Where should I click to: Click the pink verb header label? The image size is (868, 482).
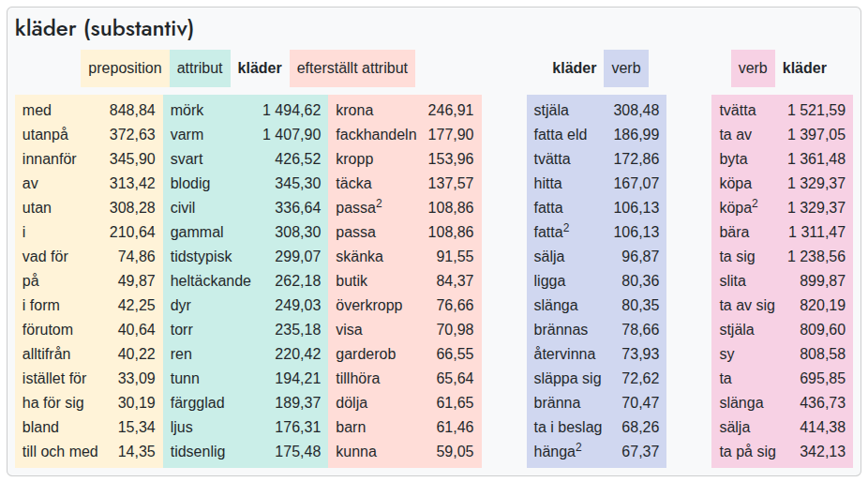pos(753,68)
